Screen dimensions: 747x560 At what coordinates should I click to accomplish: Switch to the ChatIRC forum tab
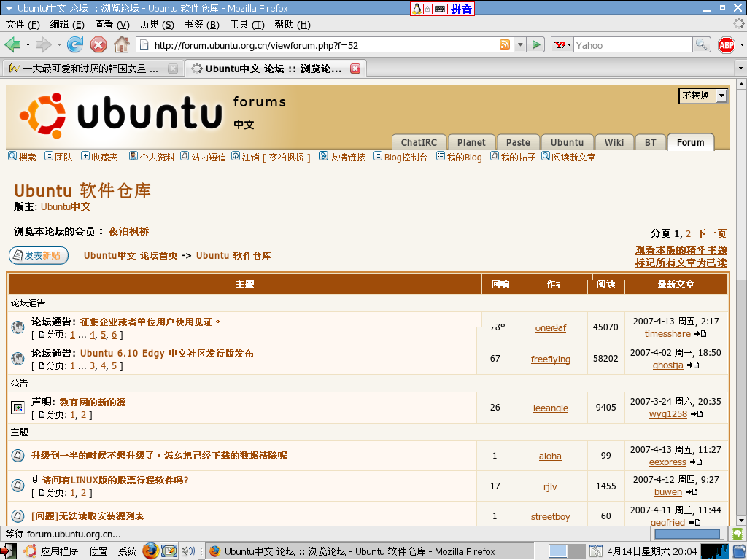click(x=419, y=142)
